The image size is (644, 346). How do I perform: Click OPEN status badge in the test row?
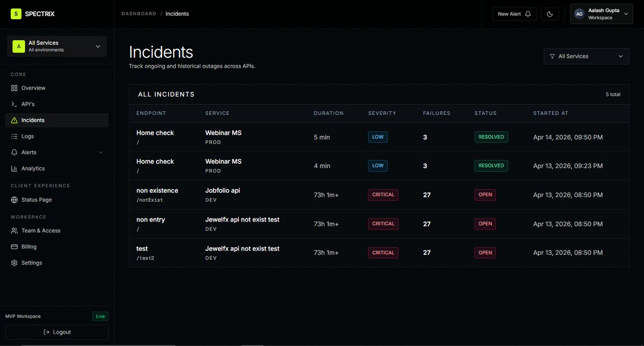point(485,253)
